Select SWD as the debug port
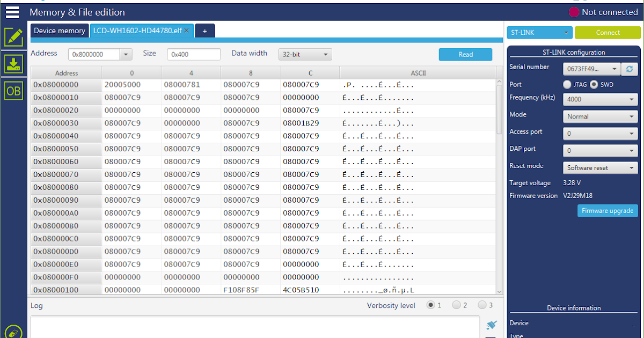The width and height of the screenshot is (644, 338). (x=594, y=84)
